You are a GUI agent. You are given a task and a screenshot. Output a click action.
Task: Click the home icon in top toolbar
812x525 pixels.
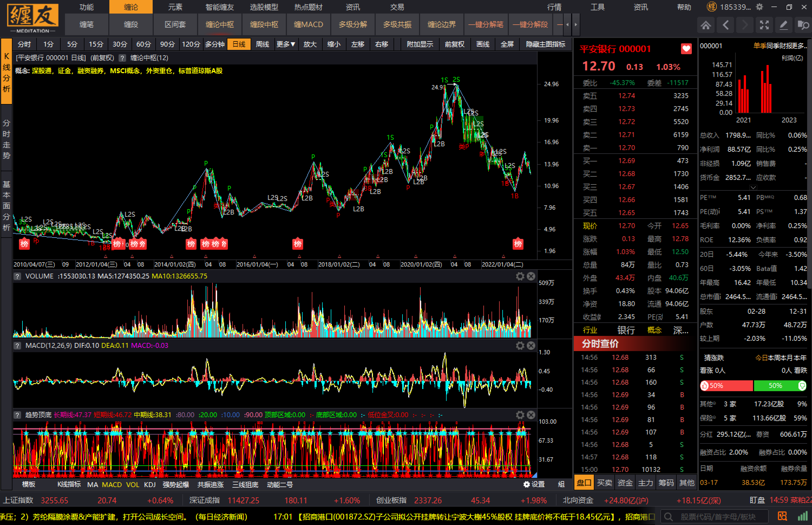point(706,25)
